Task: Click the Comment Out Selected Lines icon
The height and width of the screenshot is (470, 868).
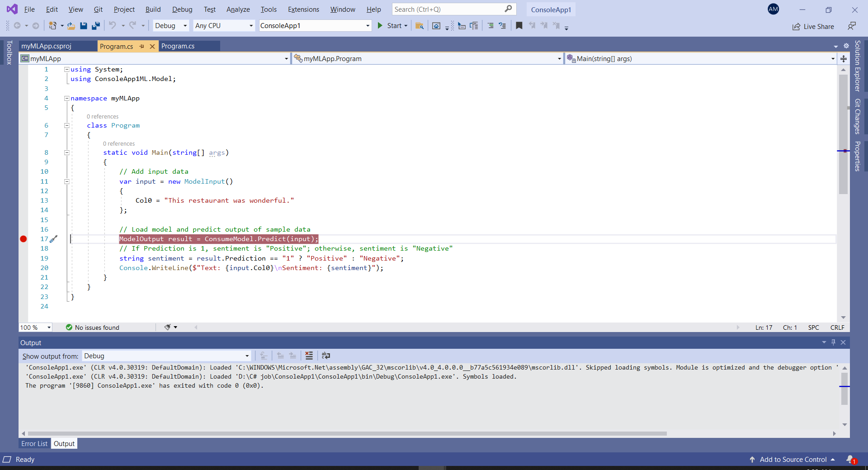Action: click(491, 26)
